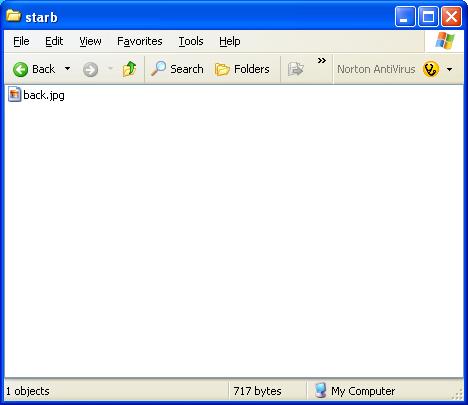This screenshot has width=468, height=405.
Task: Toggle the Folders pane
Action: [242, 69]
